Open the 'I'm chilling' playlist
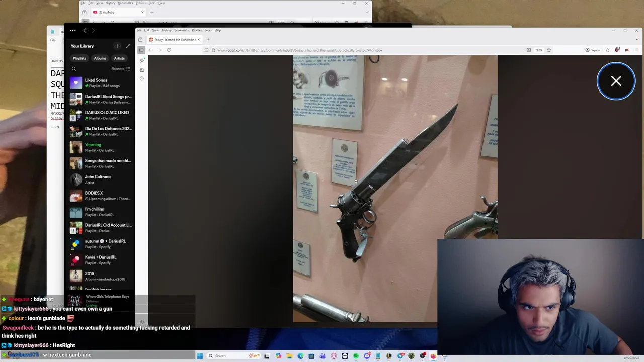The height and width of the screenshot is (362, 644). (x=101, y=212)
